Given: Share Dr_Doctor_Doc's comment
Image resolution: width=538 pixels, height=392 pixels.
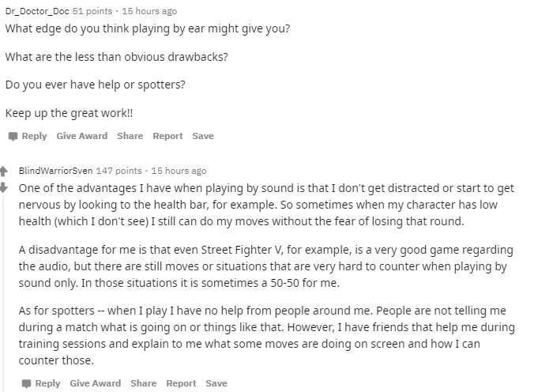Looking at the screenshot, I should tap(130, 136).
